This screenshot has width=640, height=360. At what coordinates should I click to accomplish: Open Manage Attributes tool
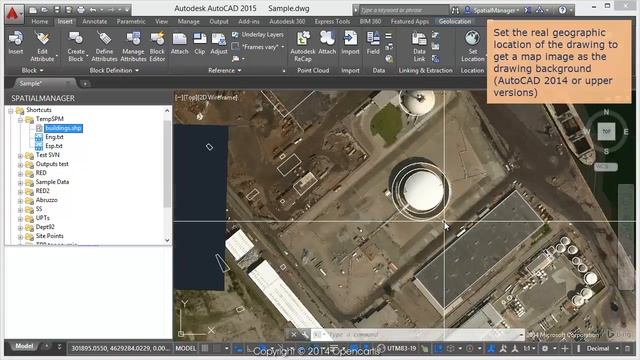pos(133,46)
